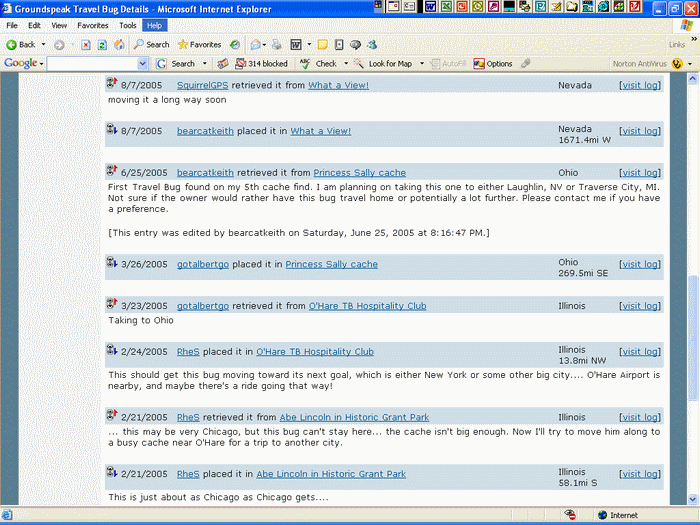Click the Norton AntiVirus icon

coord(677,64)
